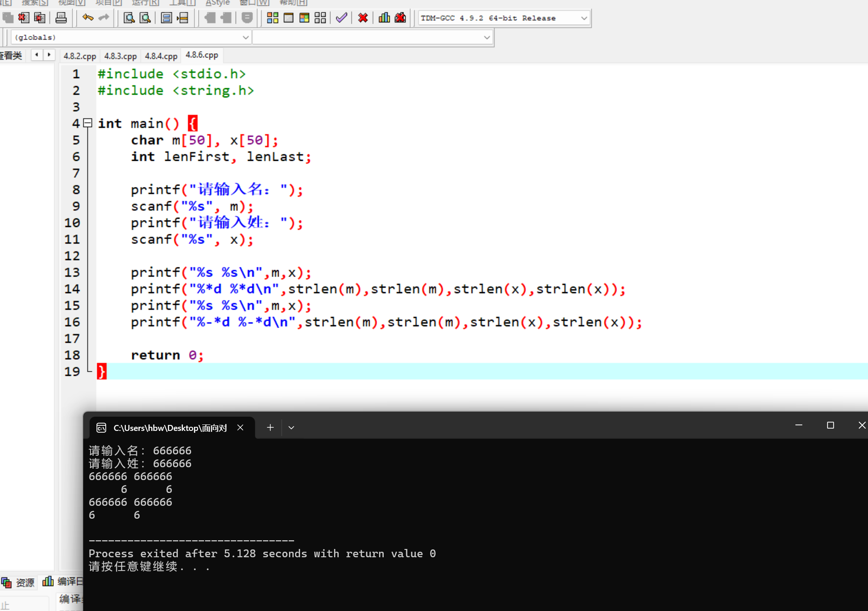
Task: Compile the program with four-square icon
Action: point(272,18)
